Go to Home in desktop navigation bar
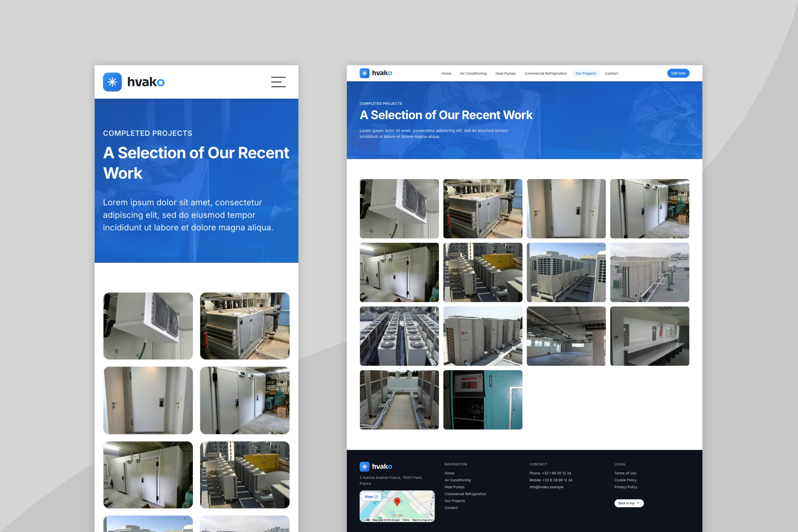Viewport: 798px width, 532px height. coord(446,73)
